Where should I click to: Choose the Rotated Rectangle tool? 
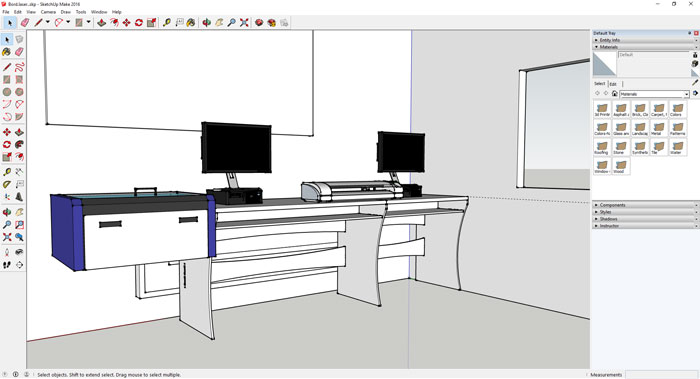[x=19, y=79]
